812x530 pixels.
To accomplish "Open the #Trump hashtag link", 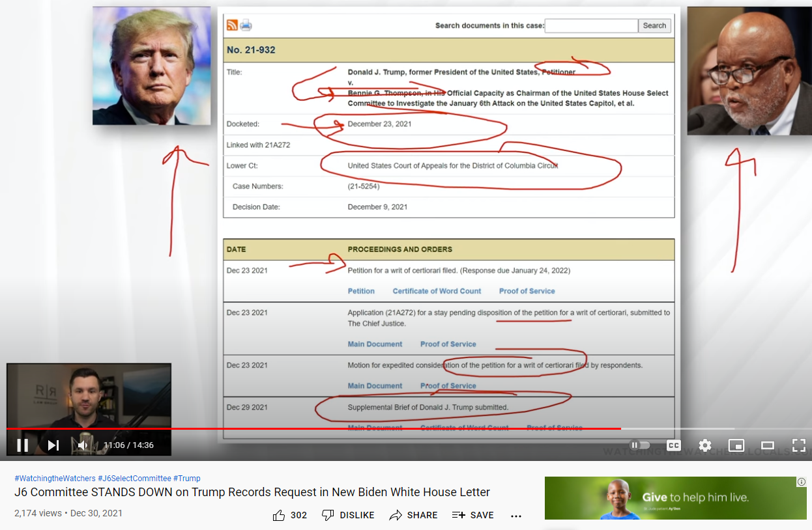I will [x=187, y=479].
